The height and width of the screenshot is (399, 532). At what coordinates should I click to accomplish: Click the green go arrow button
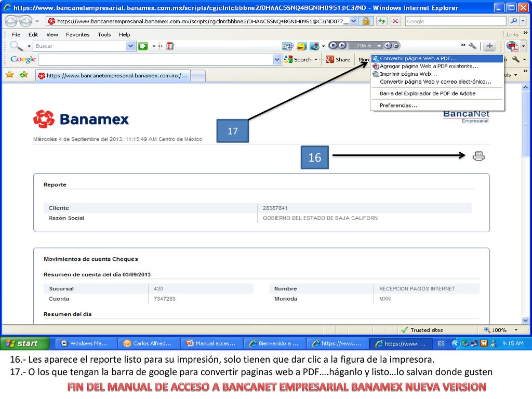[x=143, y=46]
